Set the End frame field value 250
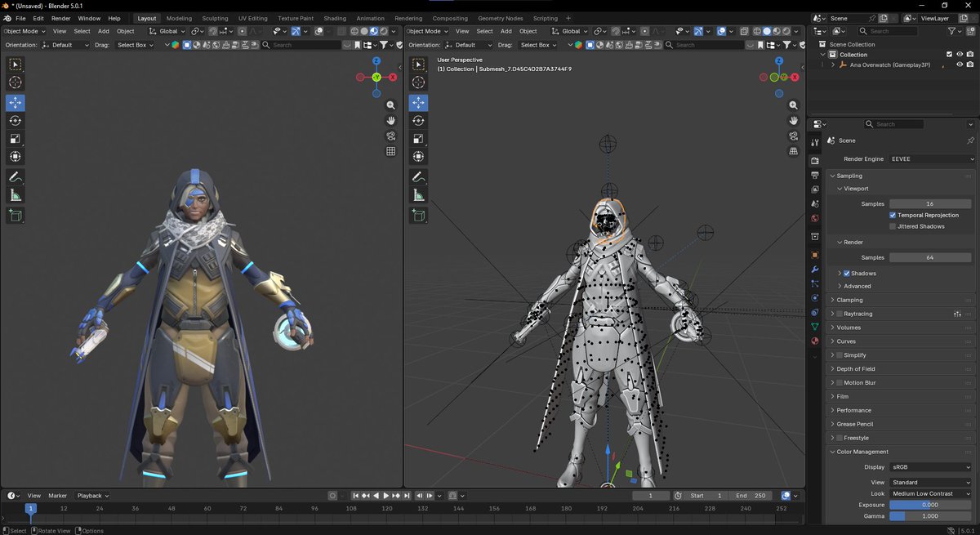The height and width of the screenshot is (535, 980). pyautogui.click(x=751, y=496)
